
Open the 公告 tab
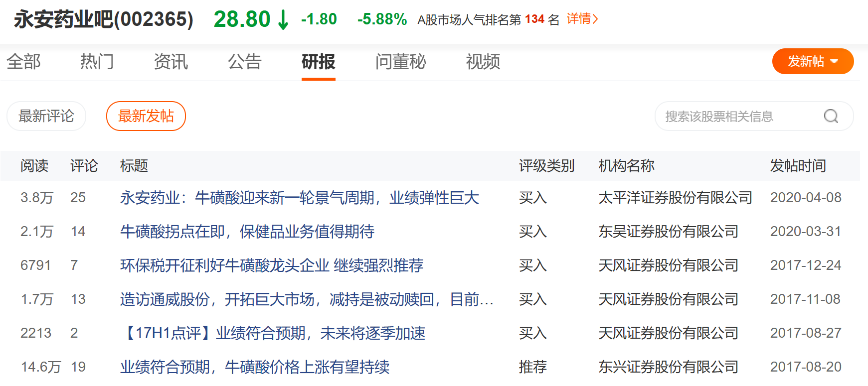pos(245,62)
